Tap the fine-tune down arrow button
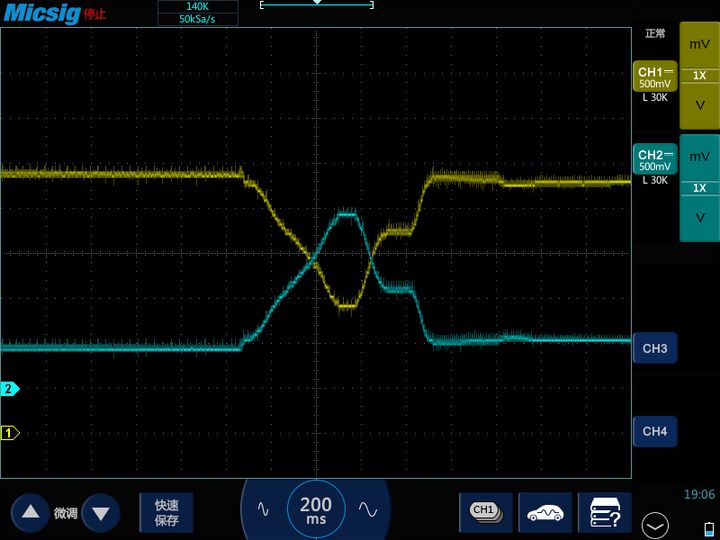Image resolution: width=720 pixels, height=540 pixels. [101, 512]
